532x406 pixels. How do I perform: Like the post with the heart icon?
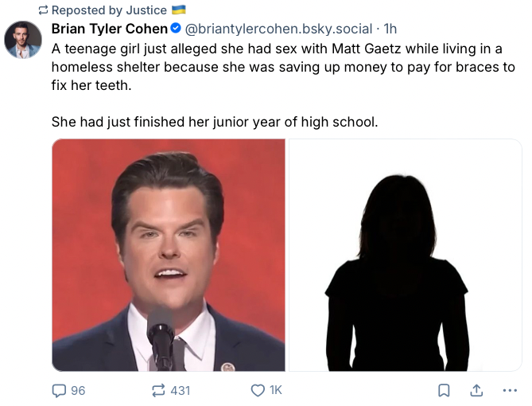click(258, 390)
